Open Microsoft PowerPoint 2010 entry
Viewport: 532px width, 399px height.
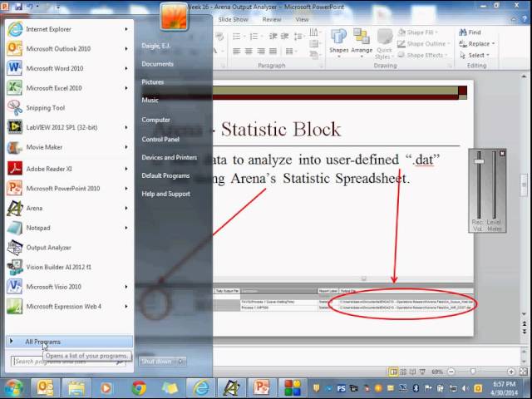point(69,189)
